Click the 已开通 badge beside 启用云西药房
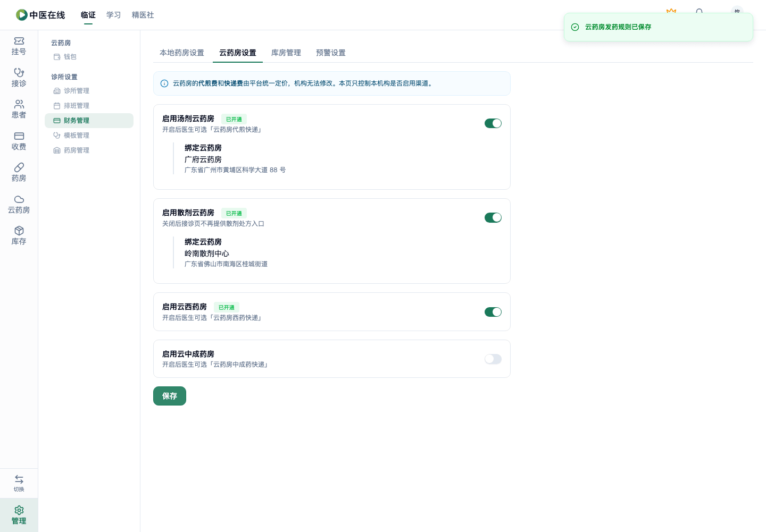Viewport: 766px width, 532px height. (227, 308)
